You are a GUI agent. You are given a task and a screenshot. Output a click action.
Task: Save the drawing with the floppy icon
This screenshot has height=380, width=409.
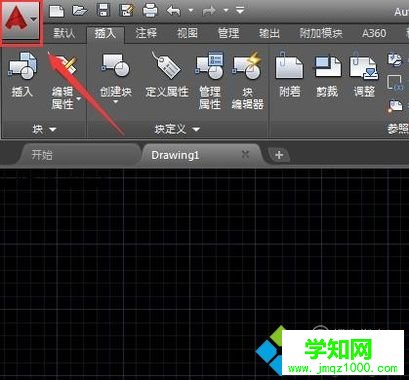tap(103, 11)
